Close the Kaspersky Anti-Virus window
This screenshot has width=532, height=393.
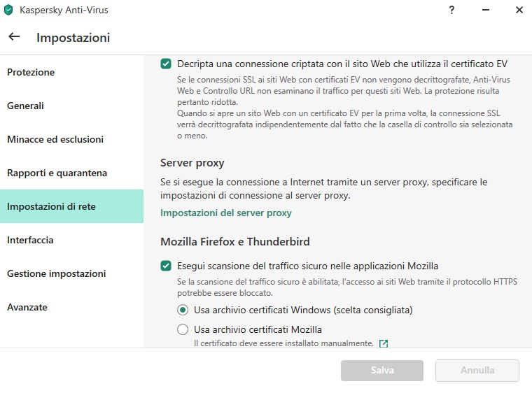(519, 10)
